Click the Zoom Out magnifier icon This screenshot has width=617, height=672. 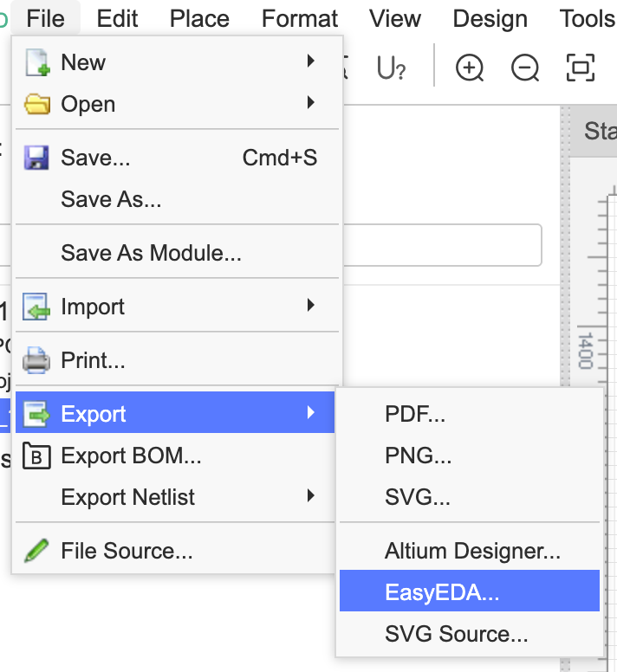[525, 68]
